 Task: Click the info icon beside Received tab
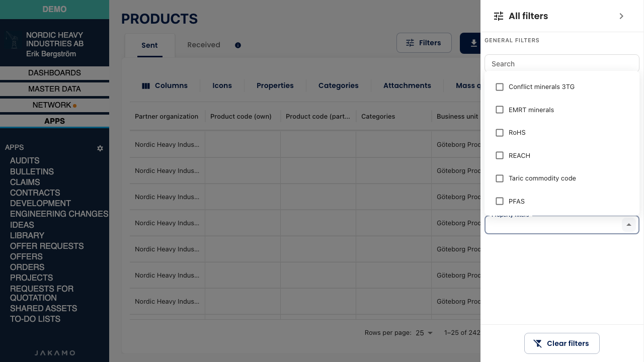(238, 45)
